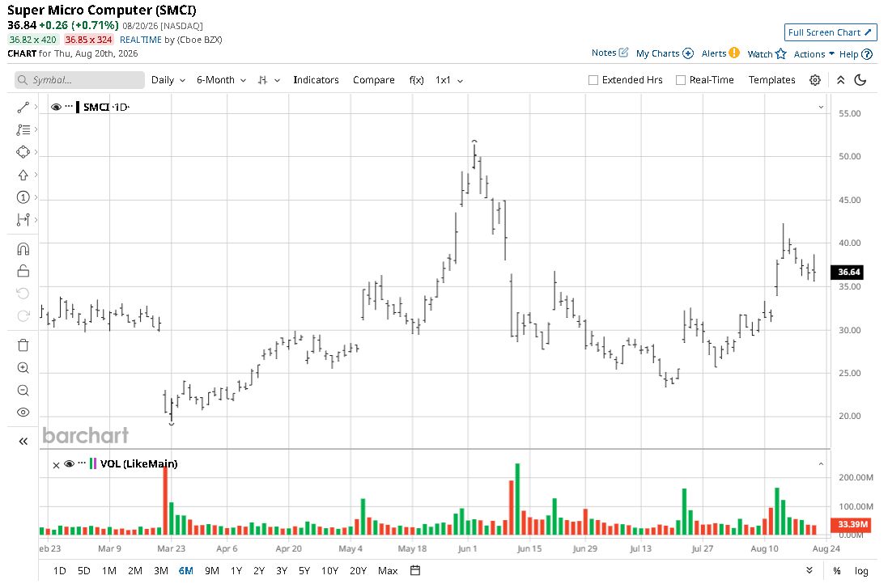Toggle the lock drawings icon

click(x=23, y=271)
